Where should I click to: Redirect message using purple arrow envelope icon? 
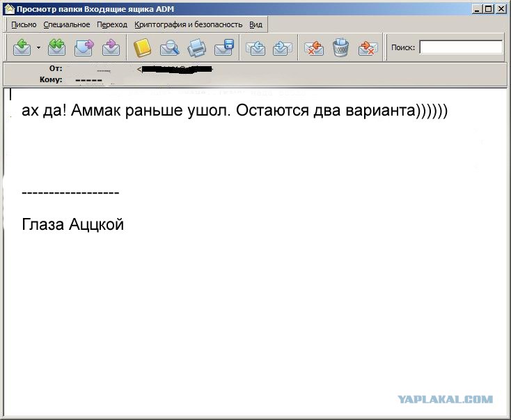tap(111, 47)
